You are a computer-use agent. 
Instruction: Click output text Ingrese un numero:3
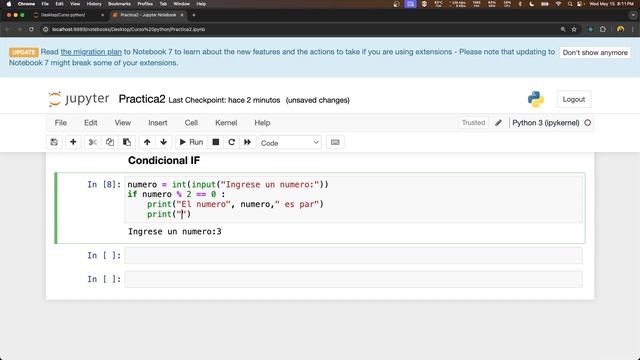[x=175, y=231]
